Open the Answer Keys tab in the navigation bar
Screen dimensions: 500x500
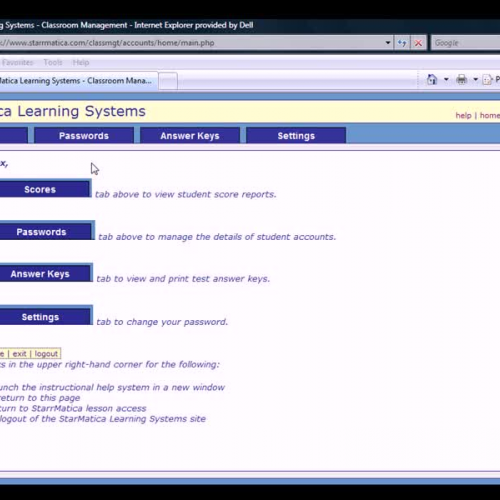pos(190,136)
